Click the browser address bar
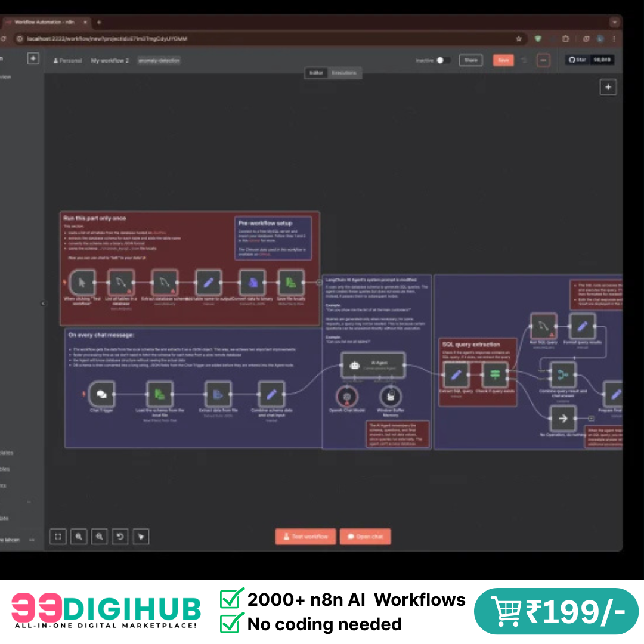 pyautogui.click(x=239, y=38)
